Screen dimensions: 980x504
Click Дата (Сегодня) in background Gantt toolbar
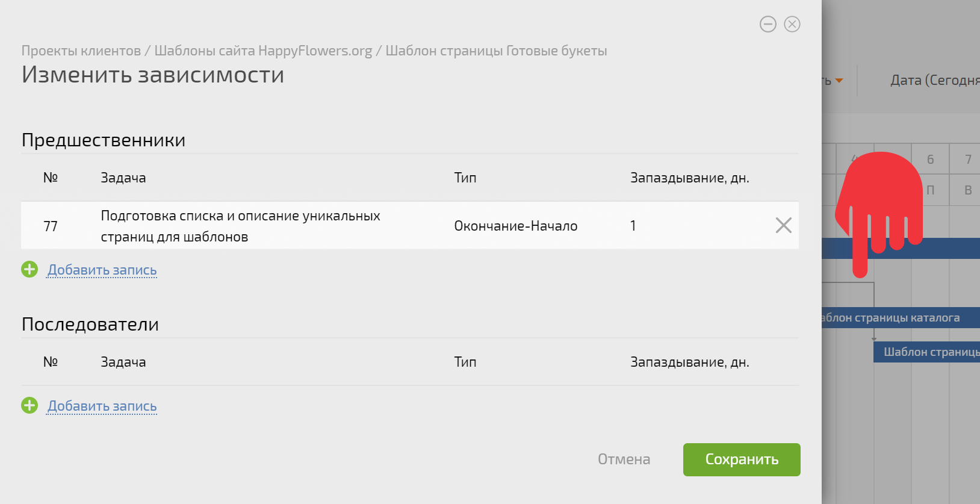click(x=935, y=80)
